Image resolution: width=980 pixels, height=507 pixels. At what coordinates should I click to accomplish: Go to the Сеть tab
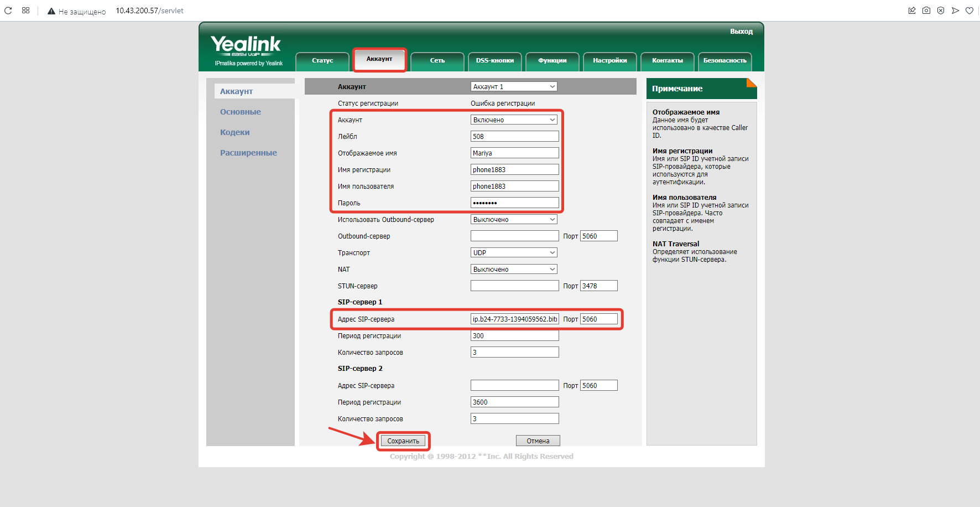[x=437, y=61]
